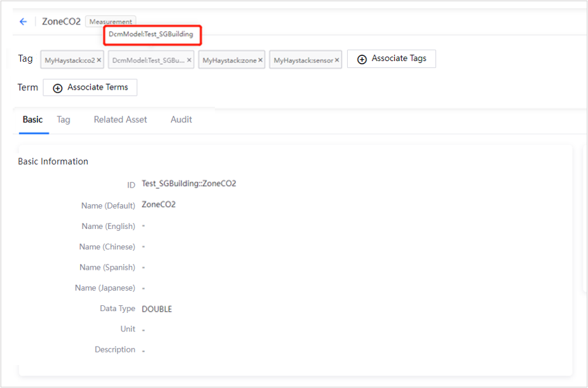Click the back arrow beside ZoneCO2
The height and width of the screenshot is (388, 588).
click(24, 22)
